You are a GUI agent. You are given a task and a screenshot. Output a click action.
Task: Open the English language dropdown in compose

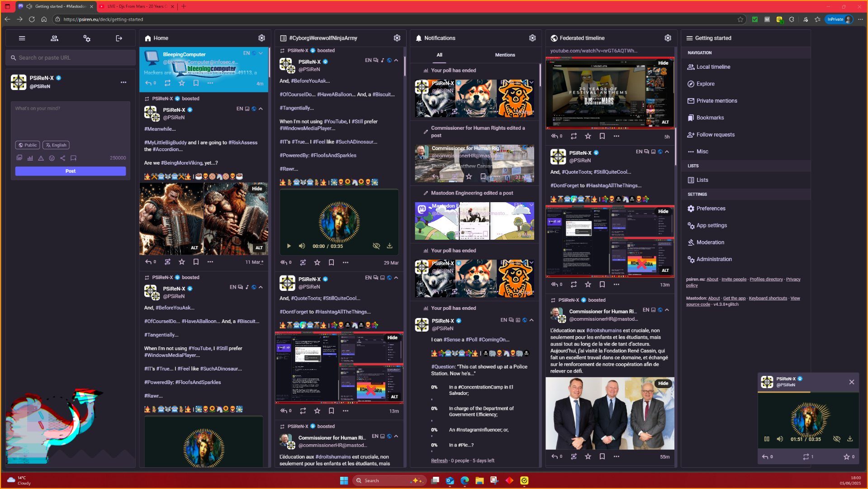pos(56,145)
